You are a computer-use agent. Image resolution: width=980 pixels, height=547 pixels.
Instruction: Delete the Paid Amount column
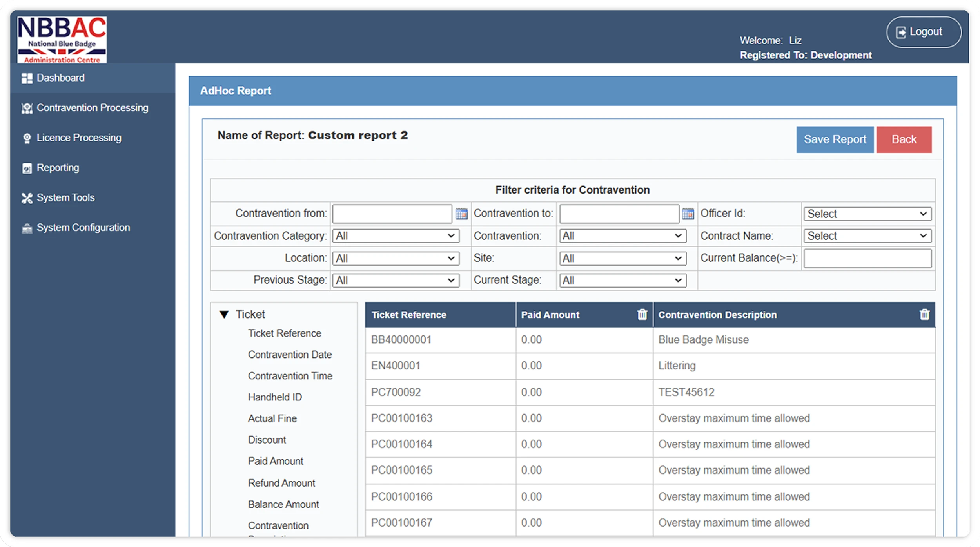(x=642, y=314)
